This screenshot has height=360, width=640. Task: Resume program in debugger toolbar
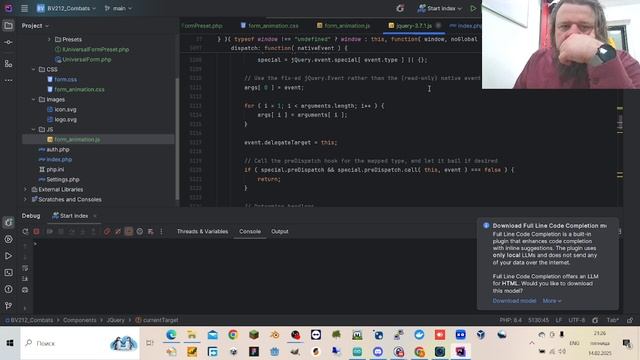pos(50,231)
